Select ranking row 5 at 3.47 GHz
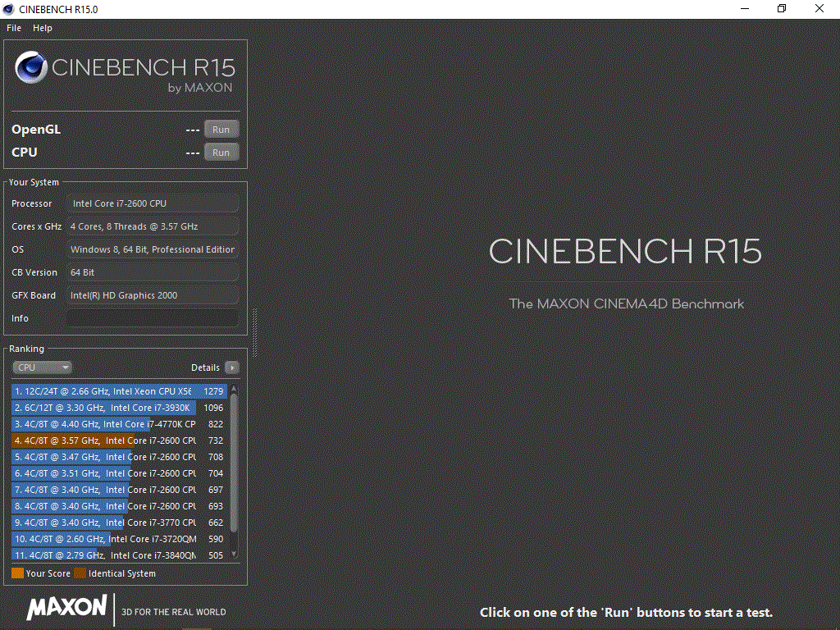 click(x=120, y=457)
